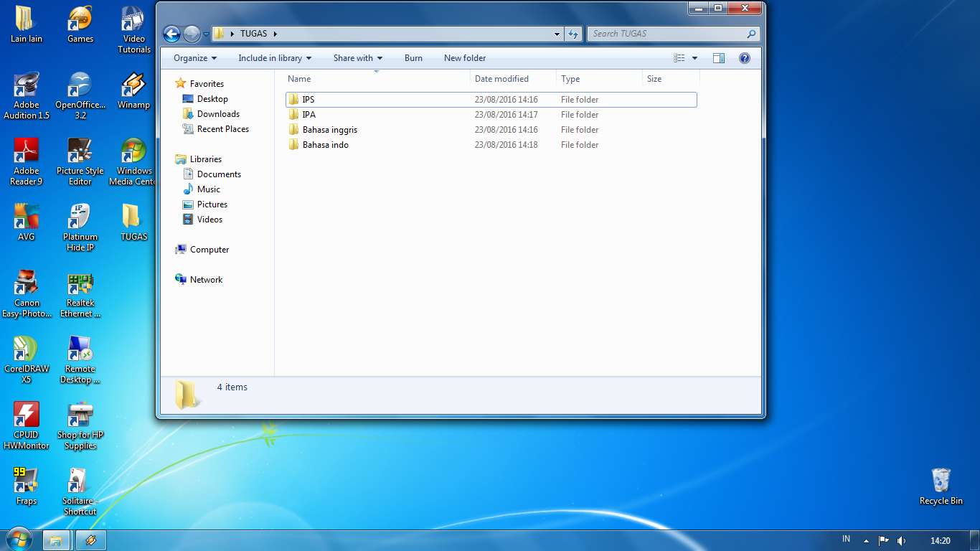The height and width of the screenshot is (551, 980).
Task: Select Shop for HP Supplies shortcut
Action: (x=80, y=425)
